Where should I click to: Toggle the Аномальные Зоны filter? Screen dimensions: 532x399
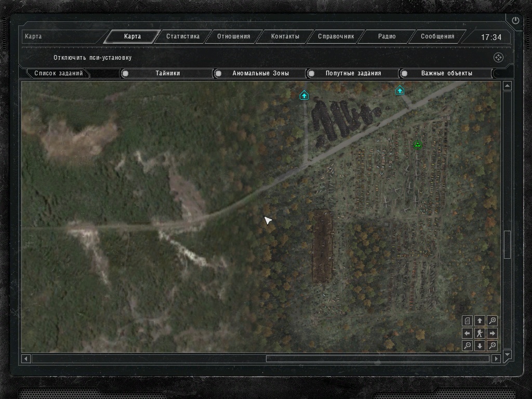[x=260, y=73]
